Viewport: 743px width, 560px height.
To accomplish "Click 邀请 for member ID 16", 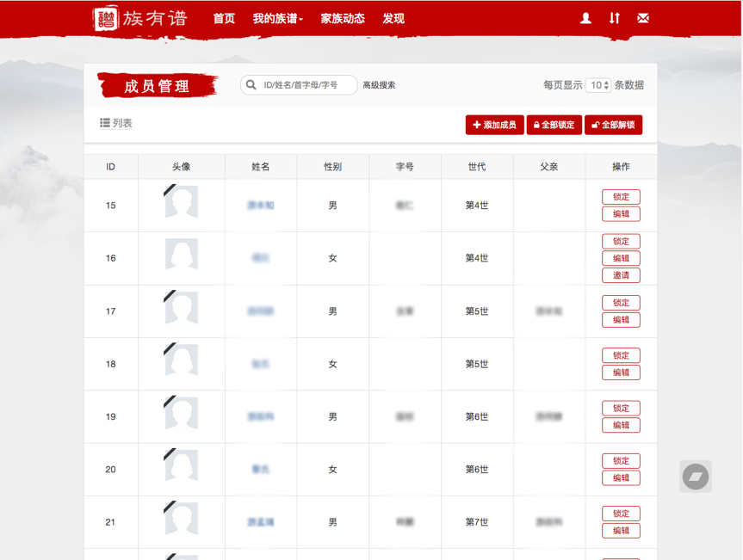I will pyautogui.click(x=622, y=275).
